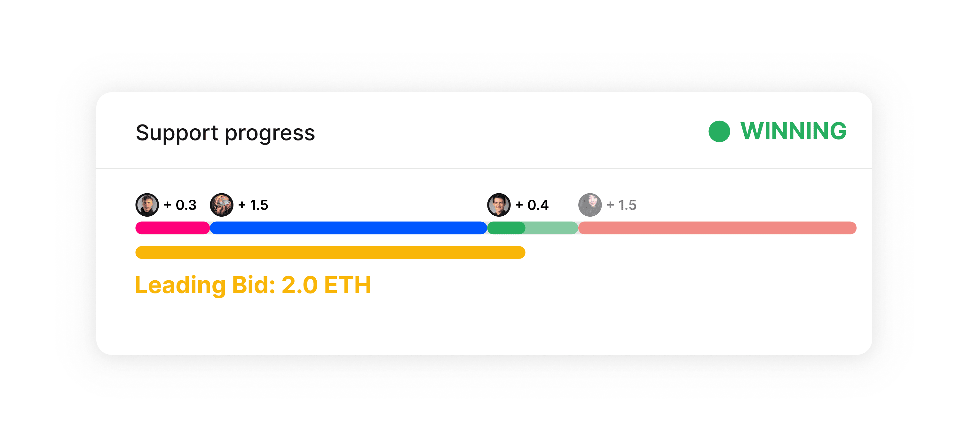Select the pink progress bar segment

pos(172,228)
